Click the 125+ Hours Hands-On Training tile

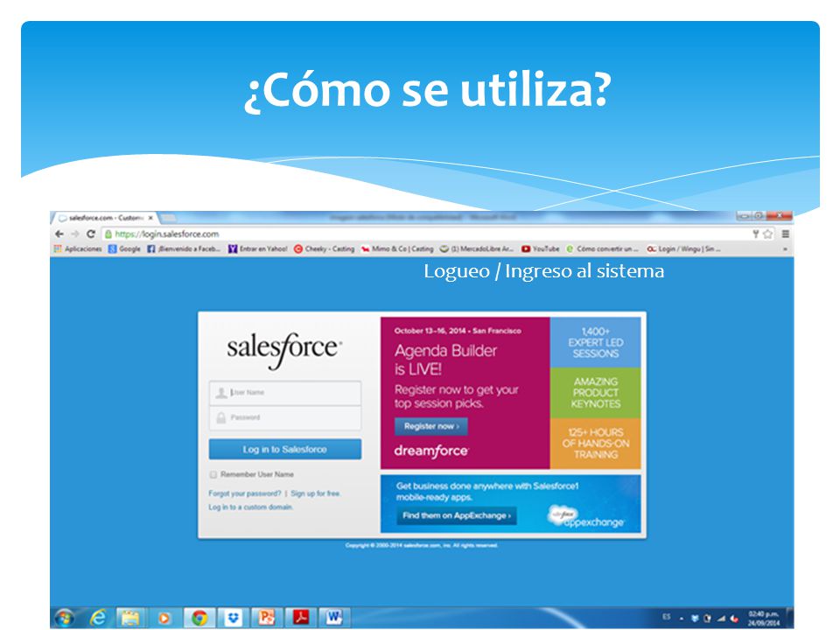click(x=595, y=444)
